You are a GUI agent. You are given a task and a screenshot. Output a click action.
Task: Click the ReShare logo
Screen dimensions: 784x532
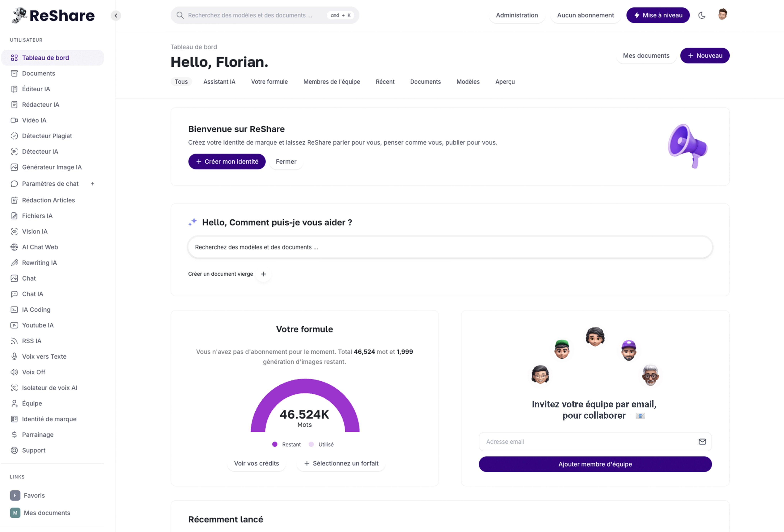[x=53, y=15]
